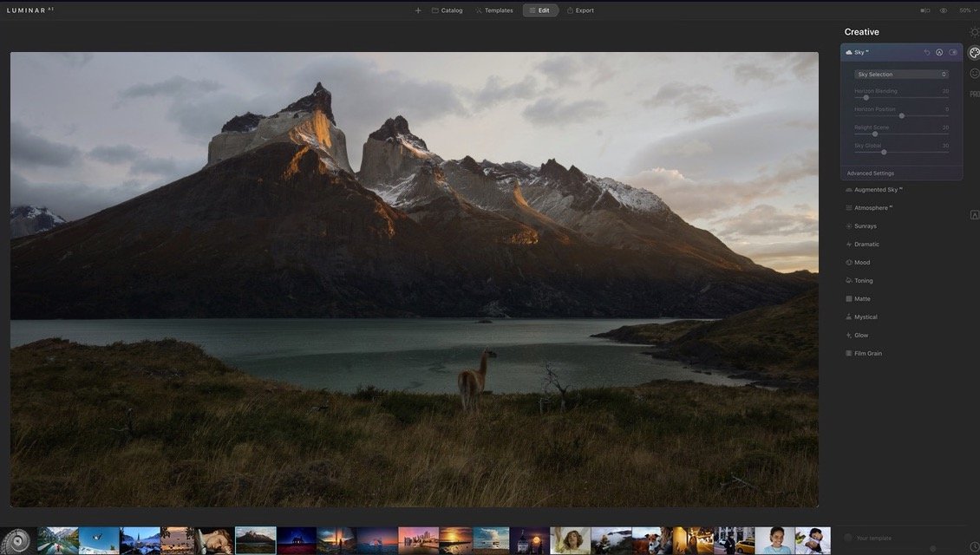Adjust the Relight Scene slider
Viewport: 980px width, 555px height.
(875, 134)
